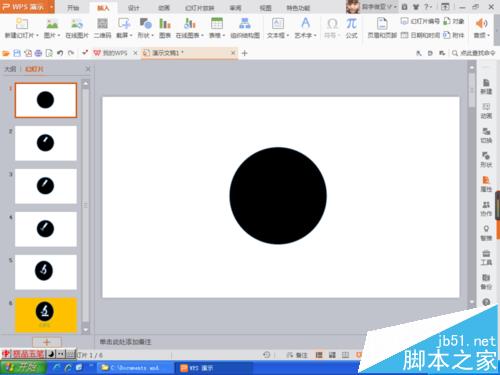Open sidebar New (新建) panel
500x375 pixels.
point(486,87)
